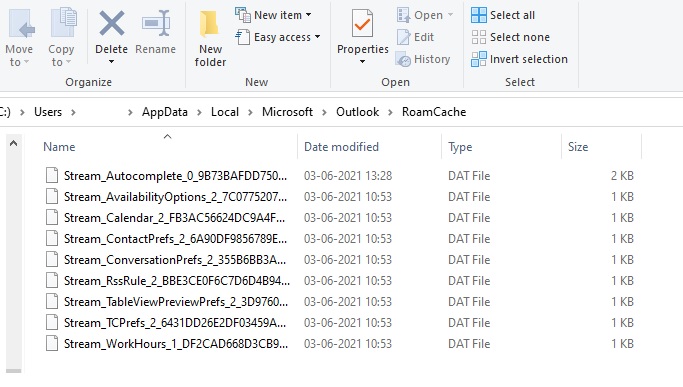Click file icon of Stream_TCPrefs_2

52,322
